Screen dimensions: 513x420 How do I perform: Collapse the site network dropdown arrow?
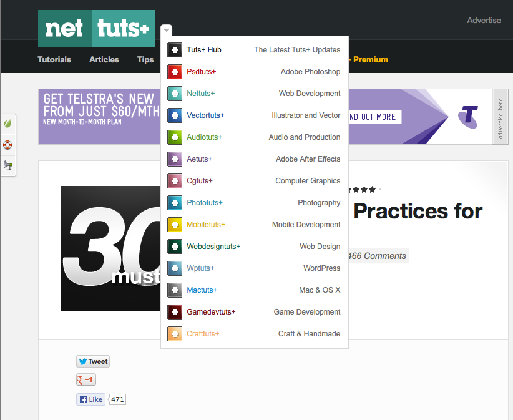pyautogui.click(x=166, y=31)
